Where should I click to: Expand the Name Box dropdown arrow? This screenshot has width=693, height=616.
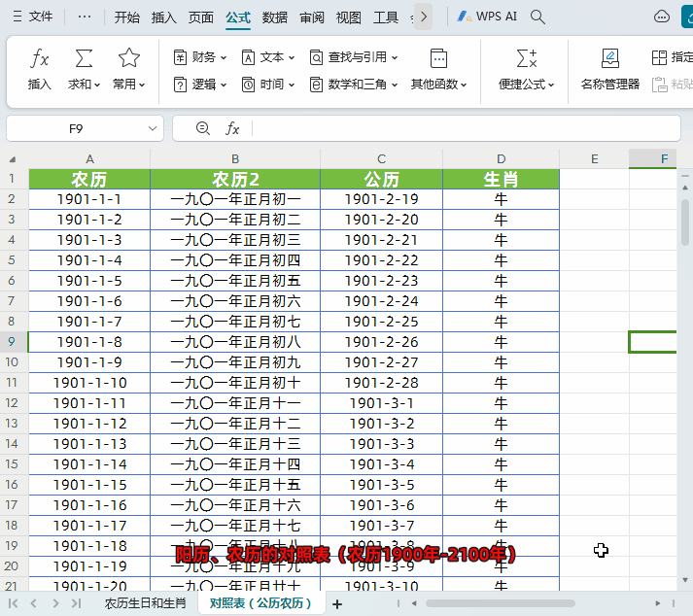[x=153, y=128]
